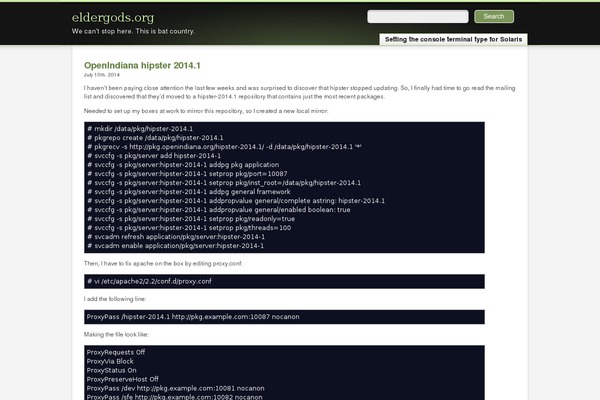Click the line '# mkdir /data/pkg/hipster-2014.1'
600x400 pixels.
click(x=140, y=129)
